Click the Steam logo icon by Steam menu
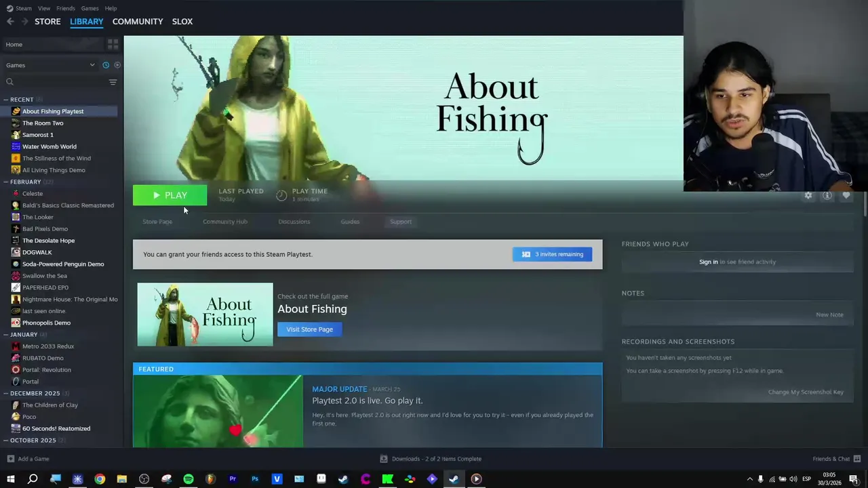Screen dimensions: 868x488 pyautogui.click(x=9, y=8)
